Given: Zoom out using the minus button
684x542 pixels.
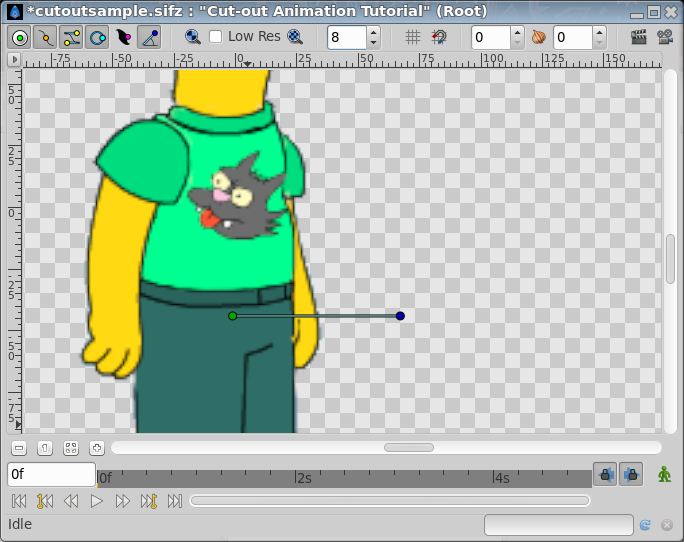Looking at the screenshot, I should coord(19,448).
